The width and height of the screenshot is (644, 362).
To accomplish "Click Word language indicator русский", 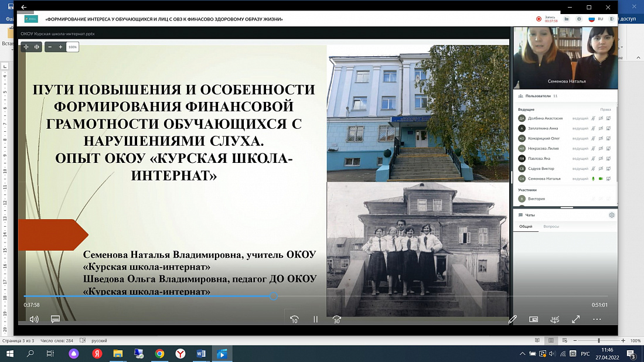I will coord(99,341).
